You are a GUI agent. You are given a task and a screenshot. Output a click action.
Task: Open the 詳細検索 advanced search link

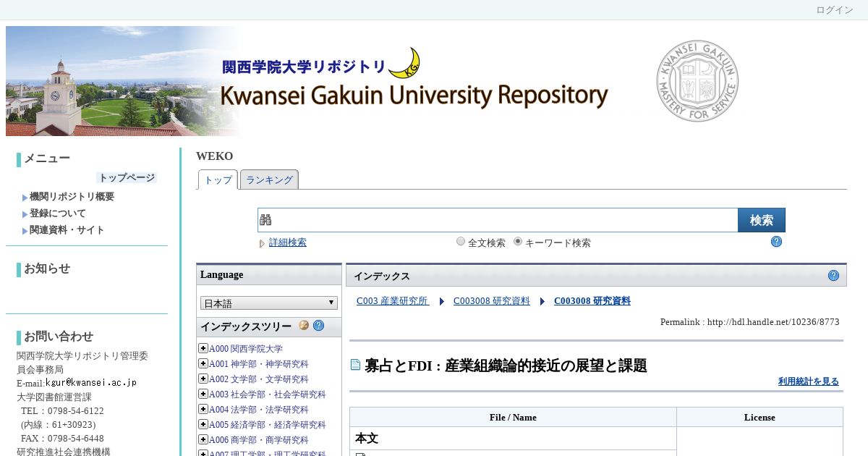coord(288,242)
